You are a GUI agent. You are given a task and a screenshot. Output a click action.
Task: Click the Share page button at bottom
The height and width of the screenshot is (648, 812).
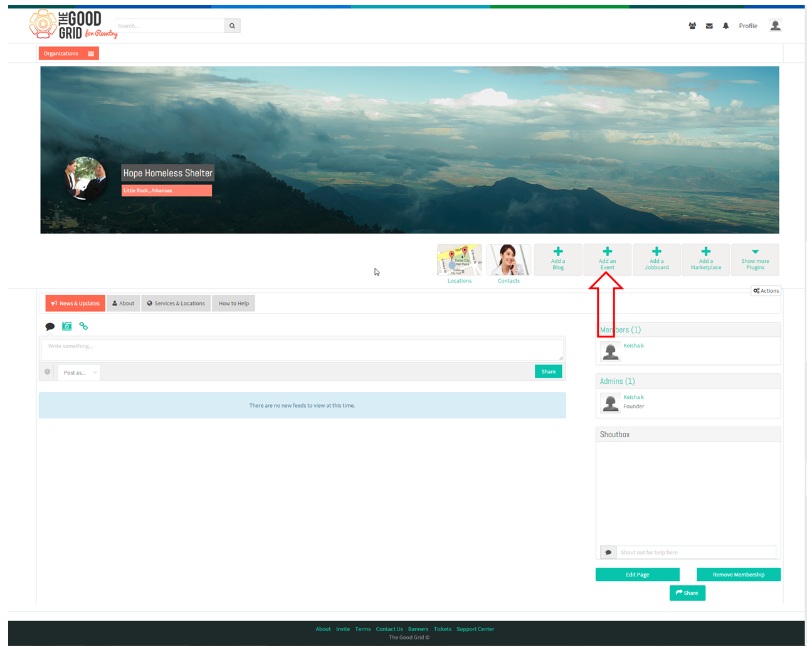coord(687,593)
